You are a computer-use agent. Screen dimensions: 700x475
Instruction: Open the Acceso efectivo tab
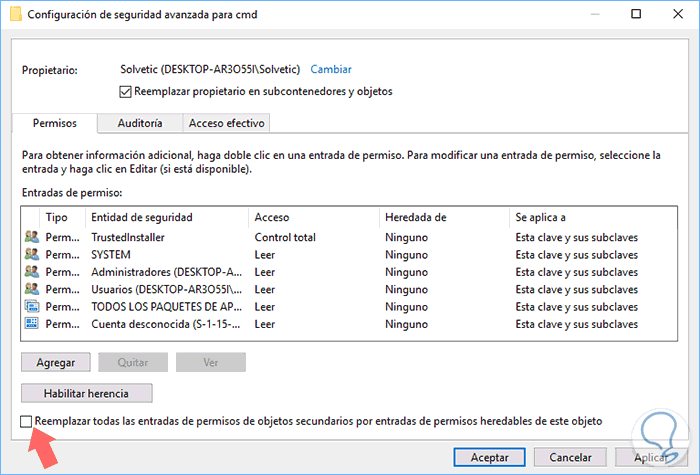pyautogui.click(x=226, y=123)
